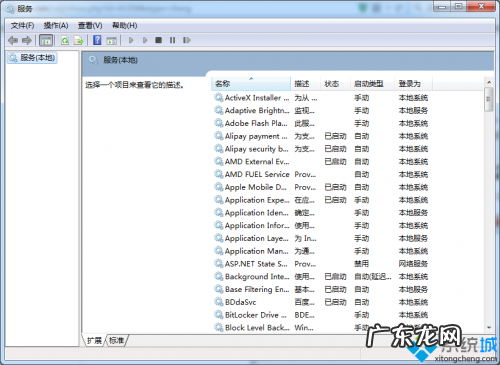Select the Application Management service name
500x365 pixels.
257,251
